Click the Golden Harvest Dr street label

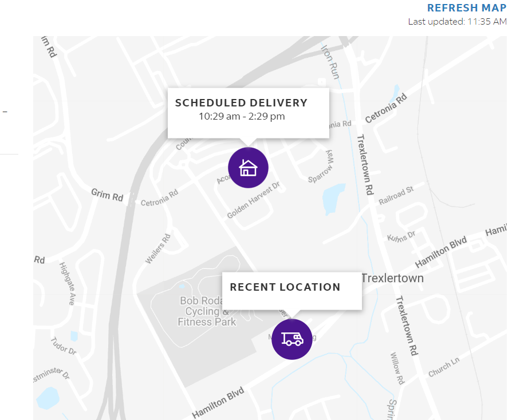click(x=253, y=200)
